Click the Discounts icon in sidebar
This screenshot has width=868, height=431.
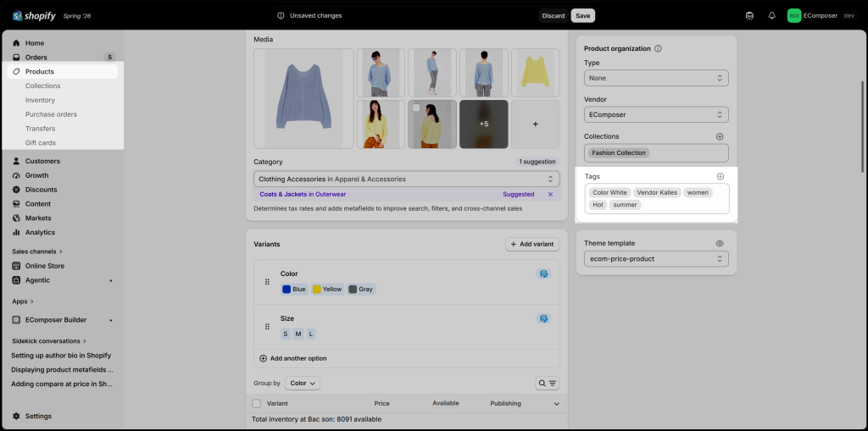pos(17,190)
